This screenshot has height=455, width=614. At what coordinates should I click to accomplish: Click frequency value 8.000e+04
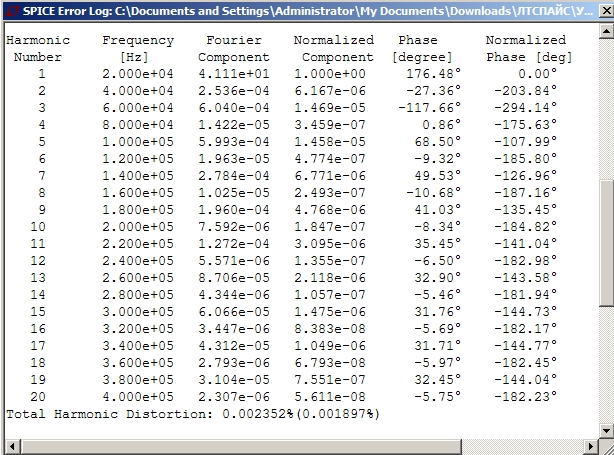[x=138, y=125]
